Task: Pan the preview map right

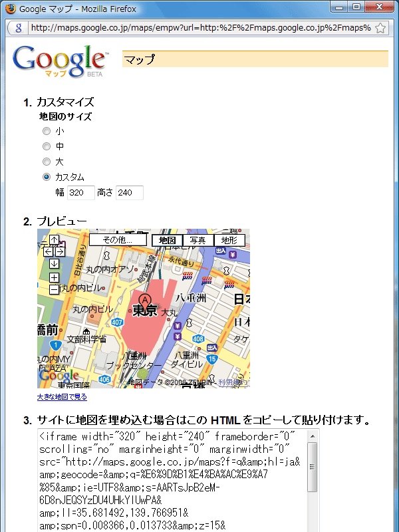Action: (x=60, y=252)
